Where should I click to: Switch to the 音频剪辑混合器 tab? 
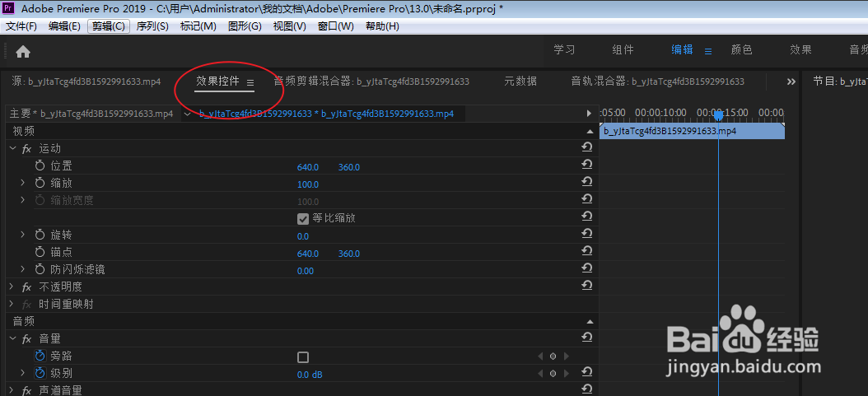[x=371, y=82]
